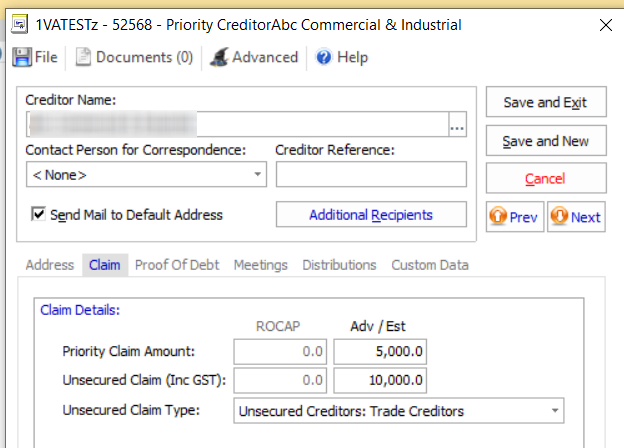This screenshot has width=624, height=448.
Task: Switch to the Proof Of Debt tab
Action: pyautogui.click(x=176, y=265)
